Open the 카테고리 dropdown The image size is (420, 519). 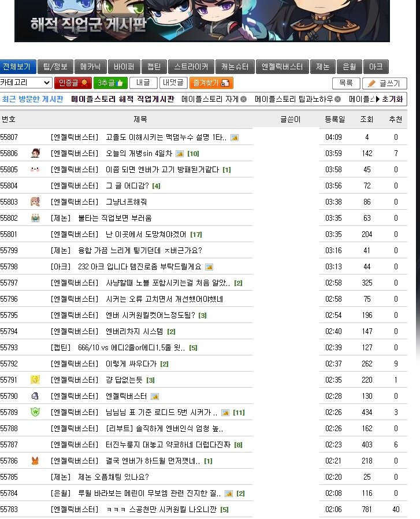tap(25, 83)
